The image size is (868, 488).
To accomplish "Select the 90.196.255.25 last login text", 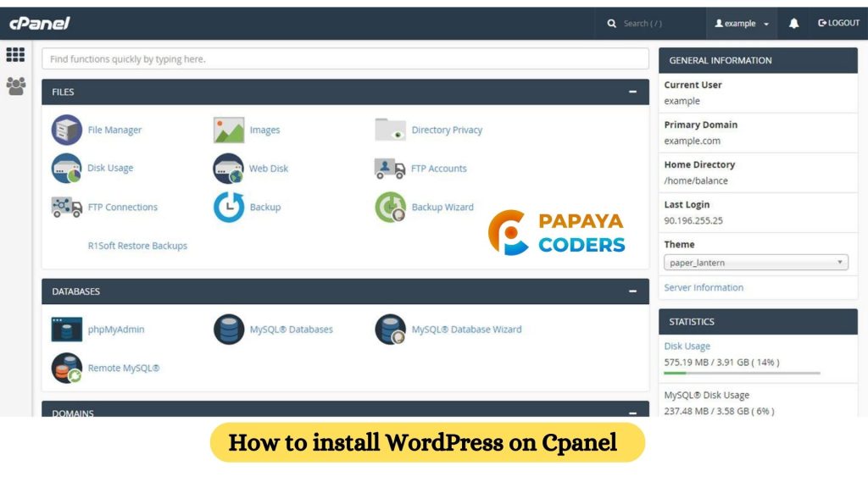I will 693,221.
